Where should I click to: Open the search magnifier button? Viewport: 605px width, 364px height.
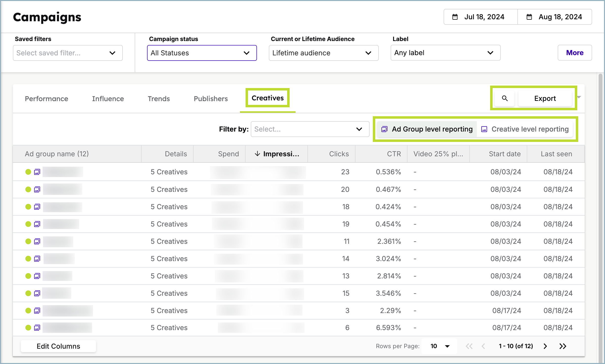tap(505, 98)
